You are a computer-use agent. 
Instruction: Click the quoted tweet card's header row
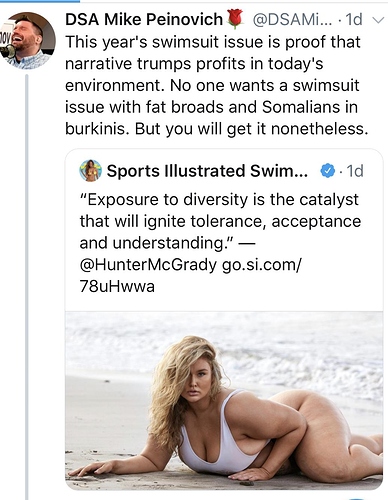coord(221,171)
